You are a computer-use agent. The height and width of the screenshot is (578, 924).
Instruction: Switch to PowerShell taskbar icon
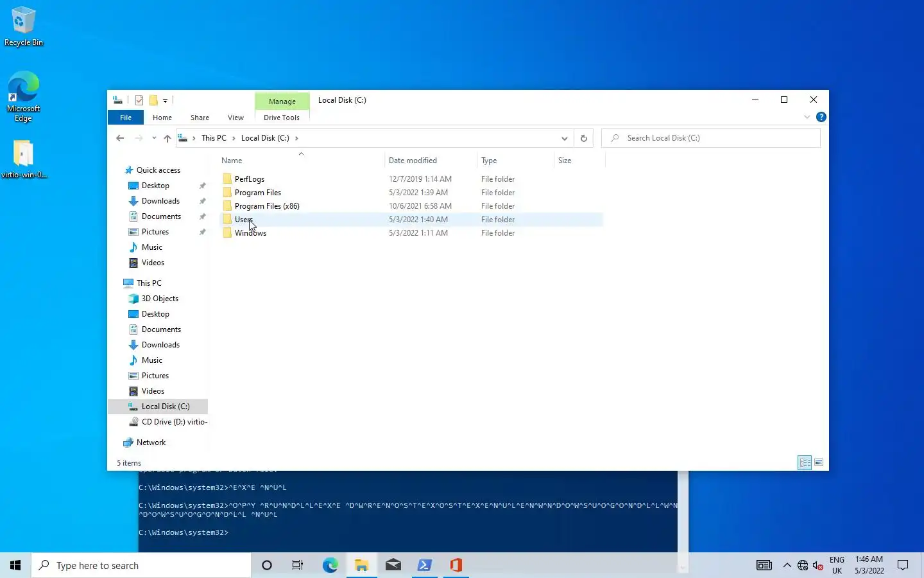(x=425, y=565)
